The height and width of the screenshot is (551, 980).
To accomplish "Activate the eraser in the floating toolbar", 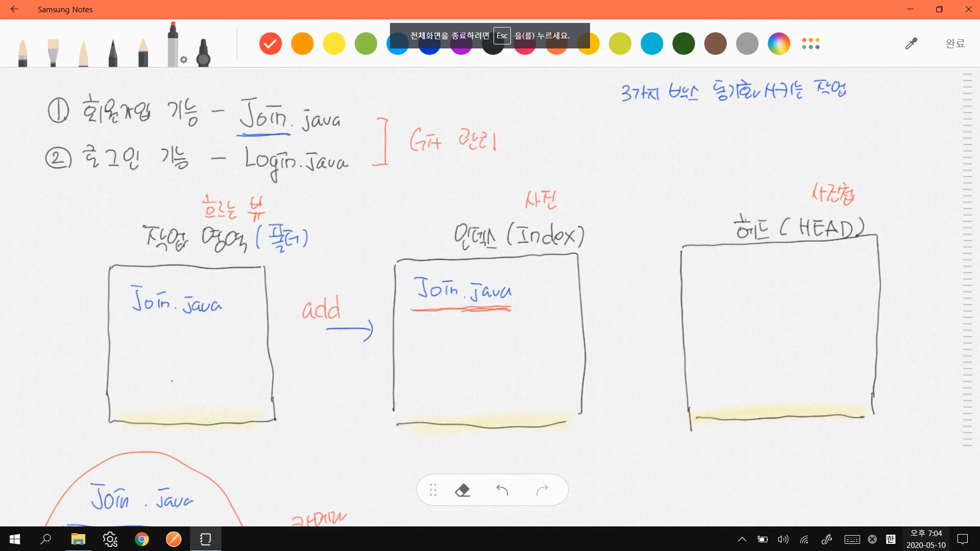I will pyautogui.click(x=462, y=490).
